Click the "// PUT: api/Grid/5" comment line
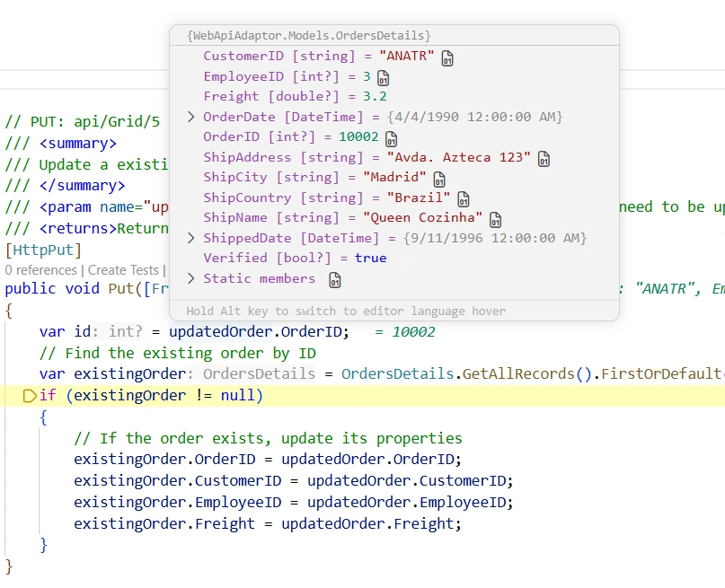The height and width of the screenshot is (588, 725). [x=83, y=121]
